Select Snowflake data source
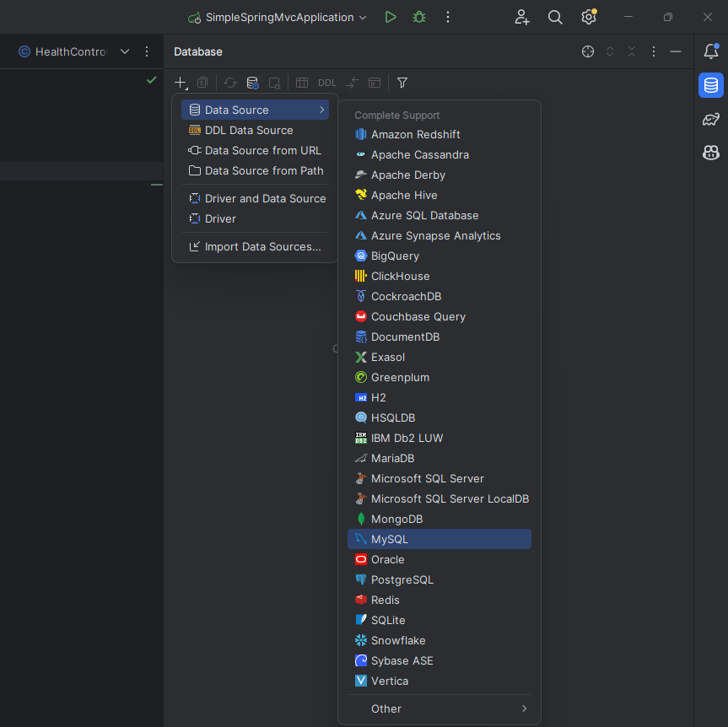The height and width of the screenshot is (727, 728). (439, 640)
